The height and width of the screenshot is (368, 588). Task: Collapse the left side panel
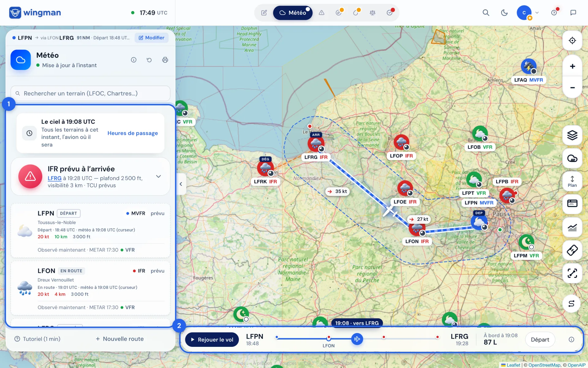click(181, 184)
